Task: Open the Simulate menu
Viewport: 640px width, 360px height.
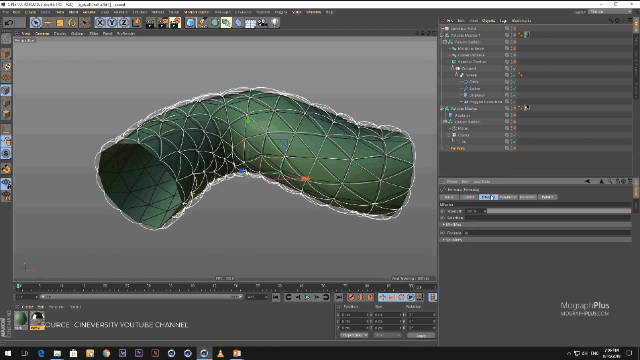Action: (x=140, y=12)
